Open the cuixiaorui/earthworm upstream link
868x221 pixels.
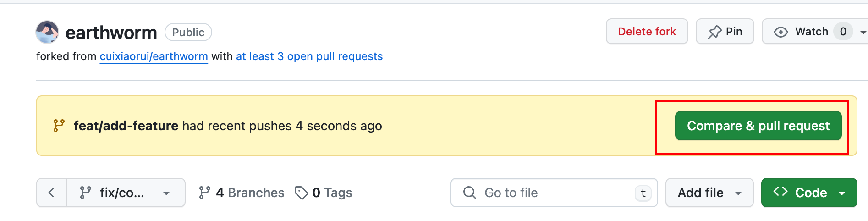(x=154, y=56)
